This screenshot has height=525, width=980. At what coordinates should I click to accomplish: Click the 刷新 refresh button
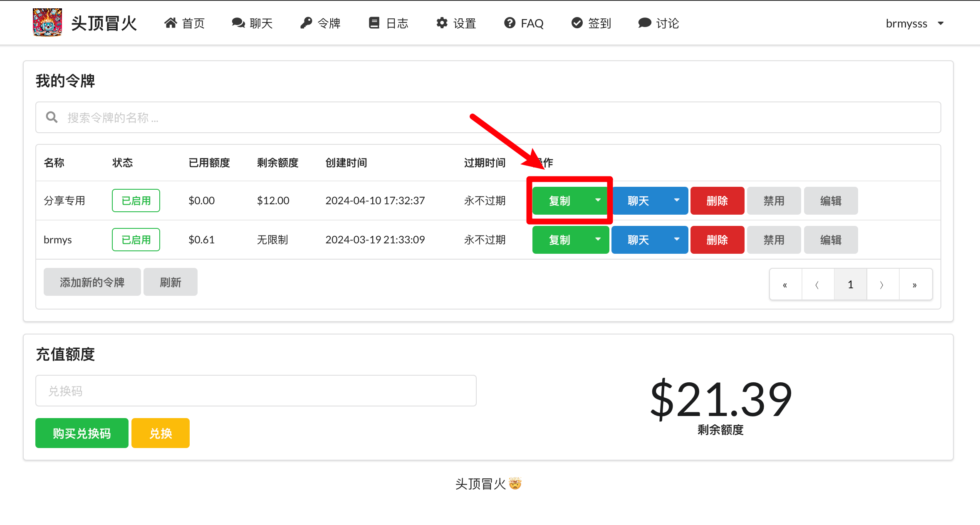pos(170,282)
